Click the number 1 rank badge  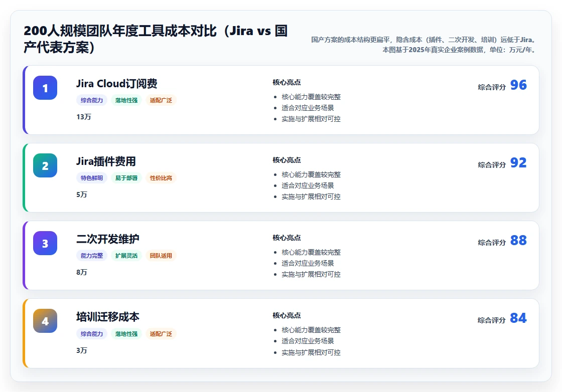(45, 88)
